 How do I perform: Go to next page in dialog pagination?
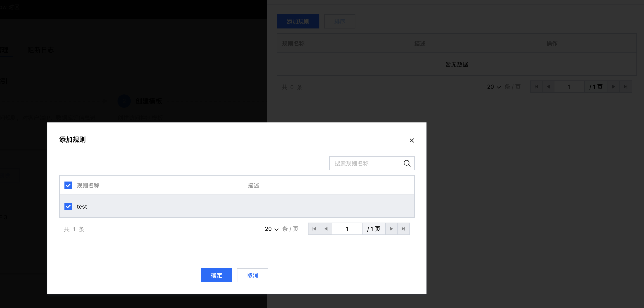pos(391,229)
